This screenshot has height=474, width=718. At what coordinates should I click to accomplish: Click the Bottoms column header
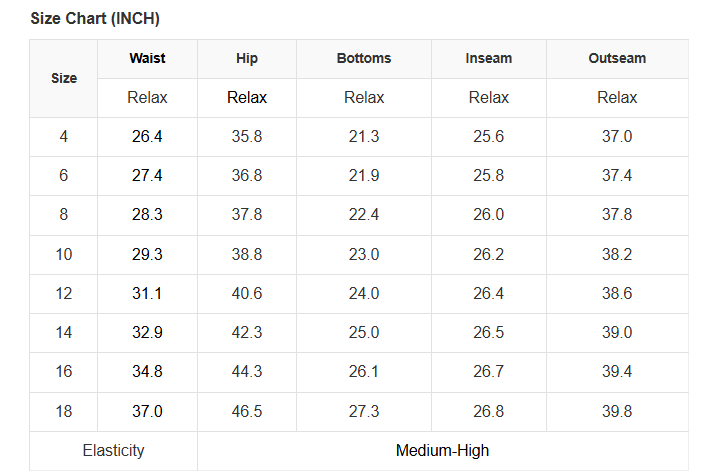(364, 58)
